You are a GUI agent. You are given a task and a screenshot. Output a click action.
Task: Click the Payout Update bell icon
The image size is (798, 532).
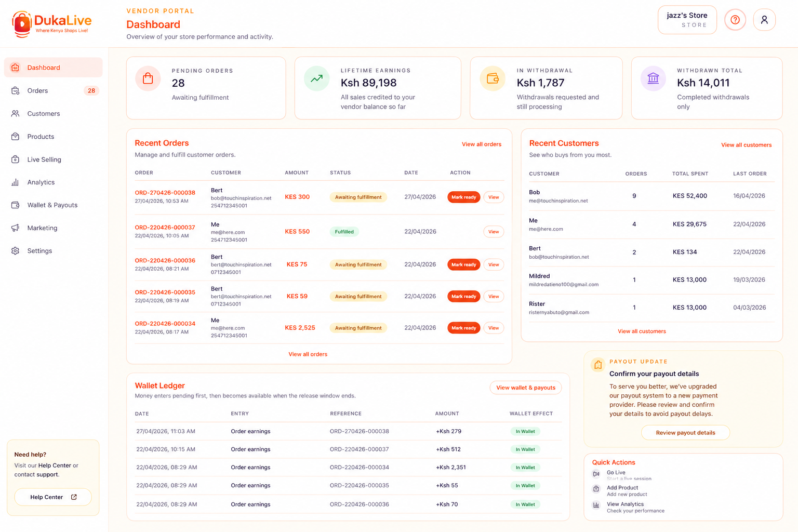pyautogui.click(x=598, y=365)
